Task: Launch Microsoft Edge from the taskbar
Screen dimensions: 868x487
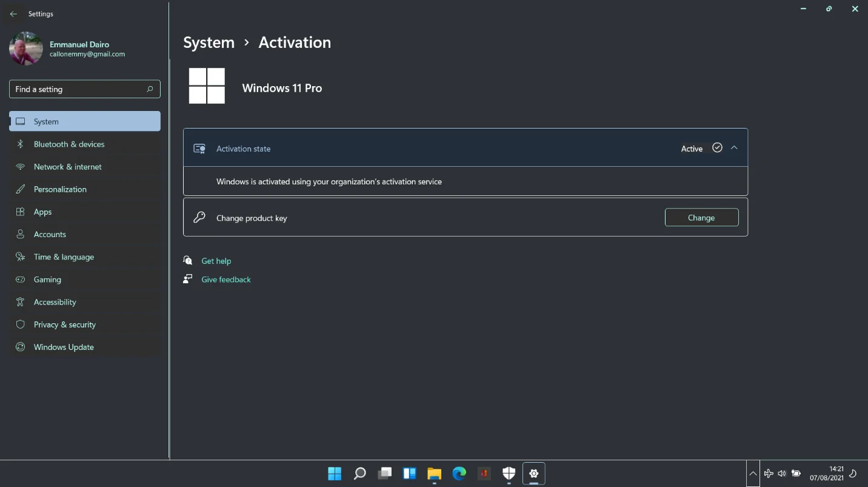Action: tap(459, 474)
